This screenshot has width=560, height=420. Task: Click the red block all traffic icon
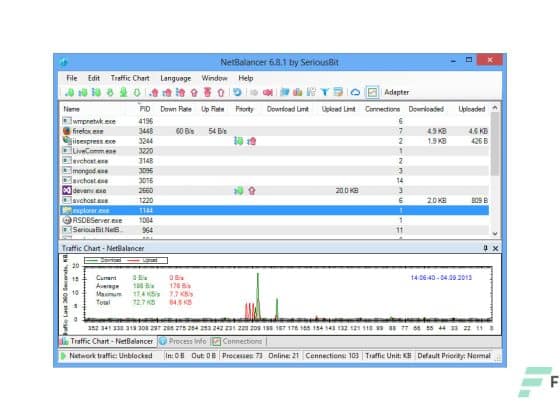pos(268,92)
